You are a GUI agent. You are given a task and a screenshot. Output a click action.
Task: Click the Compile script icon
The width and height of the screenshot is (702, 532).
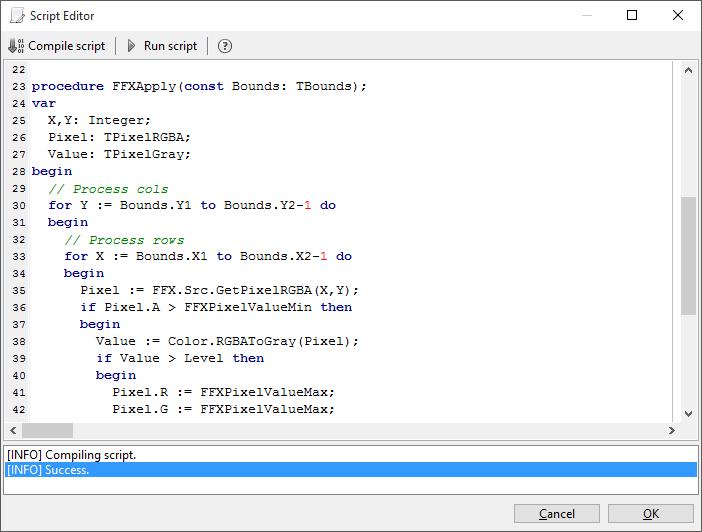pos(16,46)
